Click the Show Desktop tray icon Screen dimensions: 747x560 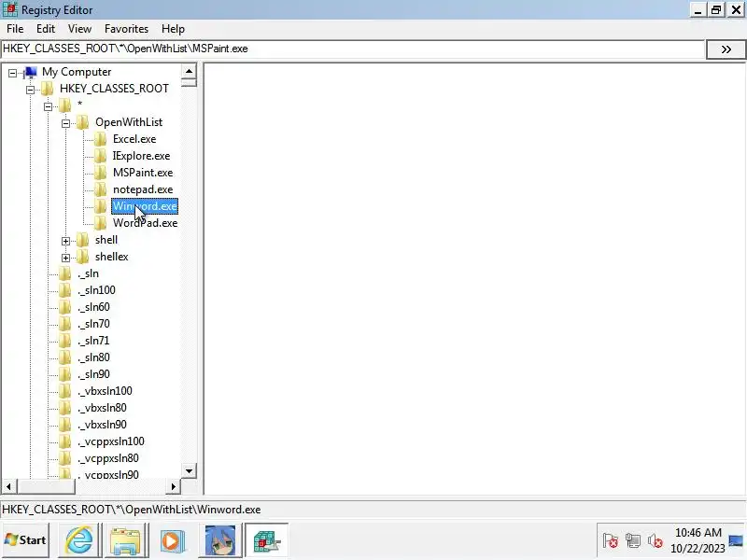tap(737, 540)
